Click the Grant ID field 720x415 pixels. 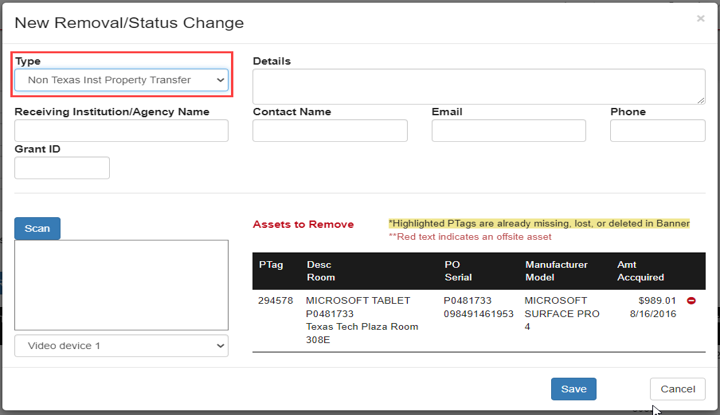point(62,168)
